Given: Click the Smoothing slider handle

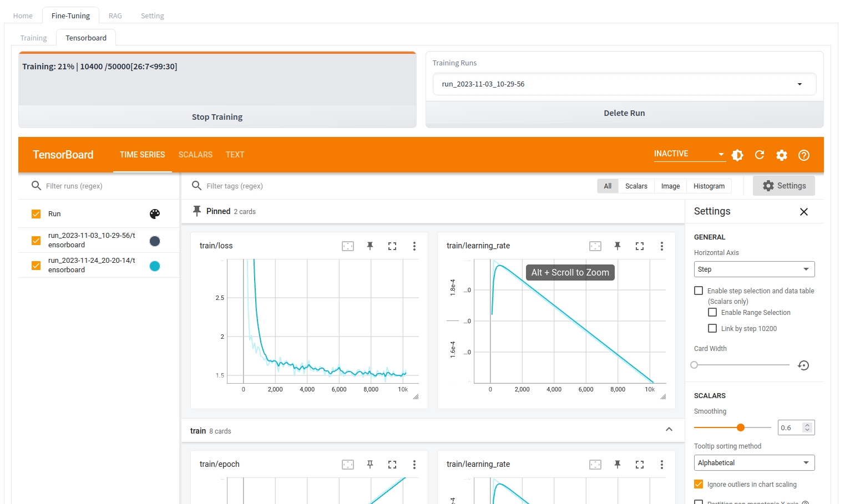Looking at the screenshot, I should pos(741,427).
